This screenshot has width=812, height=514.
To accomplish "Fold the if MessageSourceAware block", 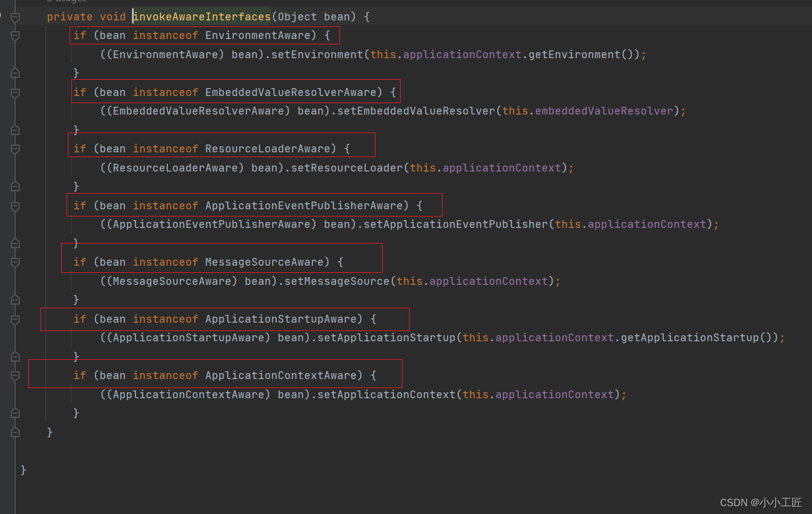I will point(16,262).
